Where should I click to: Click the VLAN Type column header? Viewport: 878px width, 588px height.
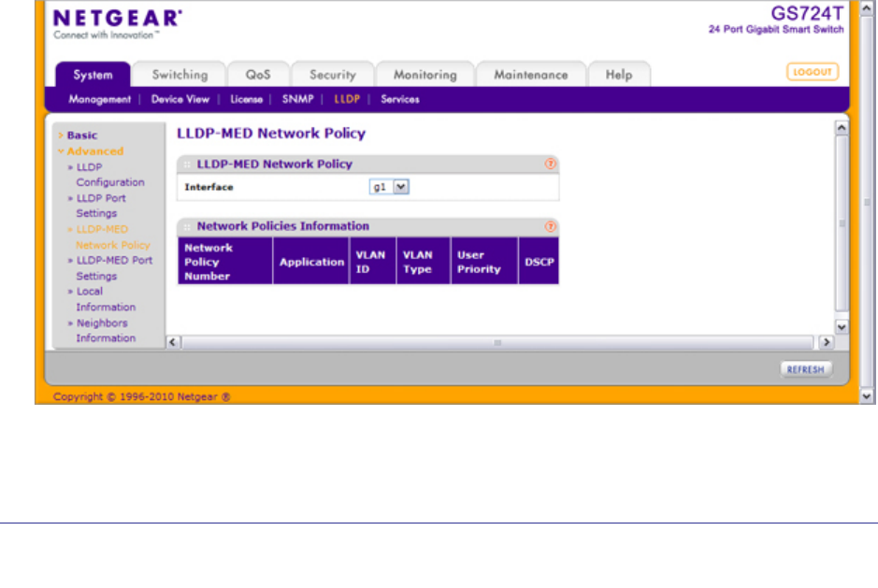click(x=424, y=262)
